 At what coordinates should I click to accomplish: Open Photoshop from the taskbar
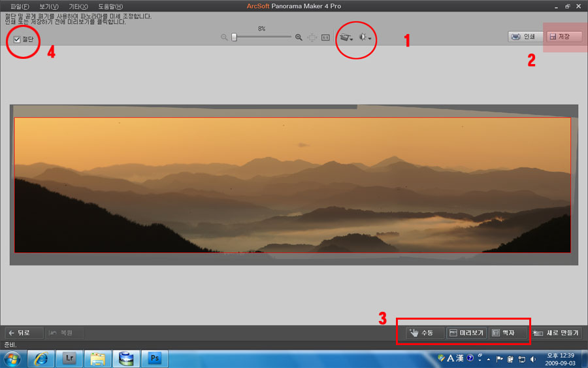[x=154, y=359]
